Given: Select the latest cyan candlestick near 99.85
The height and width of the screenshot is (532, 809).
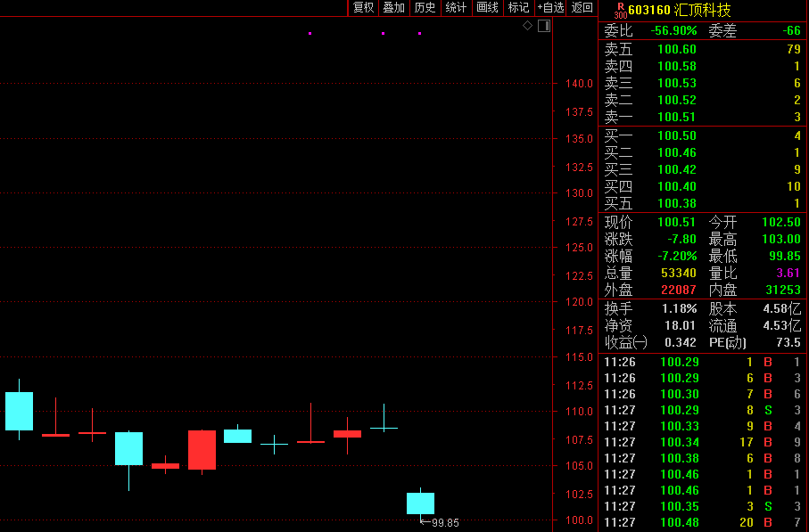Looking at the screenshot, I should [420, 503].
